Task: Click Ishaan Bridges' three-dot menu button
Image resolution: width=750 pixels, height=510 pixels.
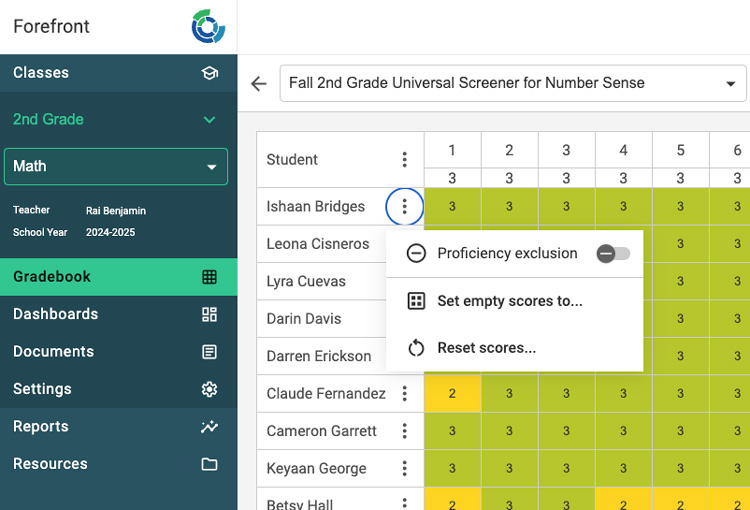Action: pyautogui.click(x=405, y=207)
